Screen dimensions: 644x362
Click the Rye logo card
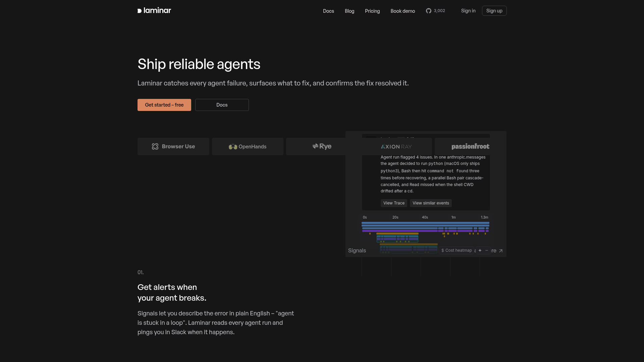tap(322, 146)
